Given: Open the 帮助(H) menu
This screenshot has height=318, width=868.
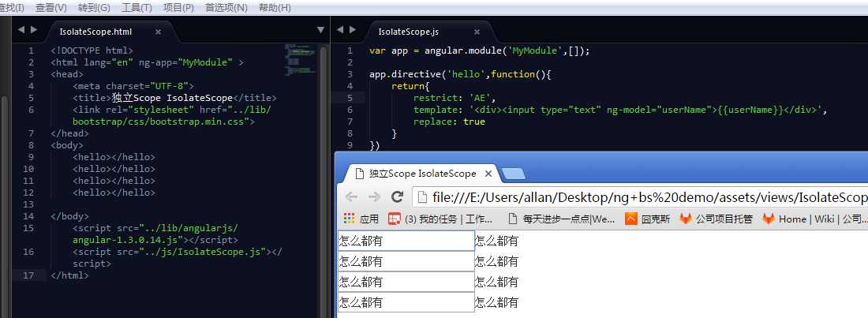Looking at the screenshot, I should coord(275,8).
